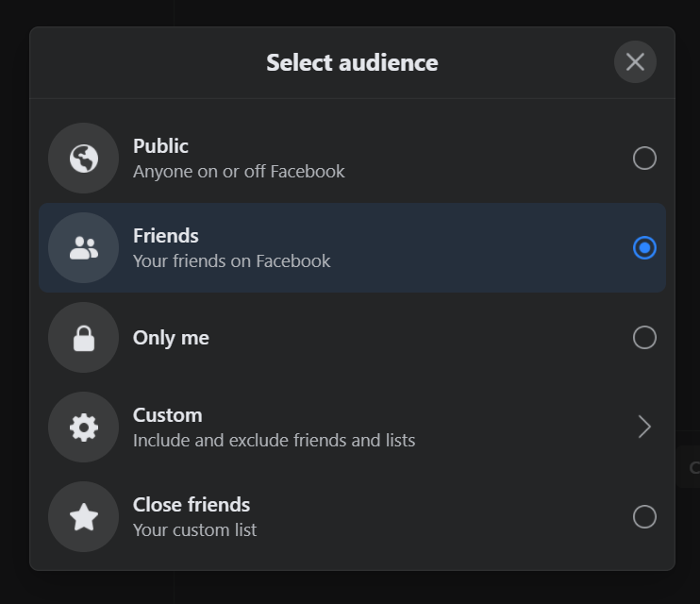The image size is (700, 604).
Task: Close the Select audience dialog
Action: tap(635, 62)
